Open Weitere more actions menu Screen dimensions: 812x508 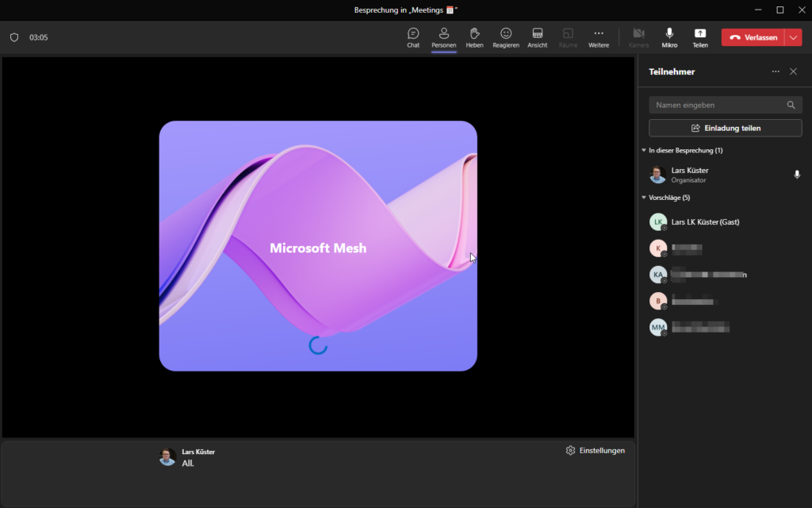(x=599, y=37)
